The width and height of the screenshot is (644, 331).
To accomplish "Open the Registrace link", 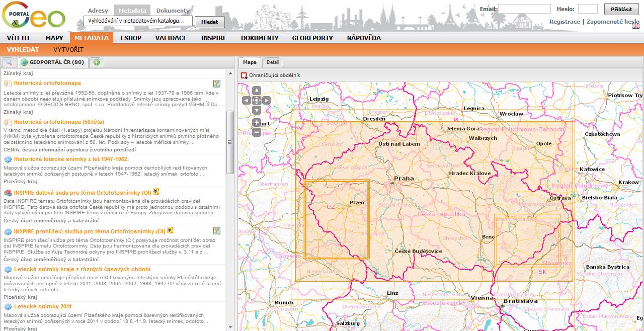I will click(x=565, y=22).
